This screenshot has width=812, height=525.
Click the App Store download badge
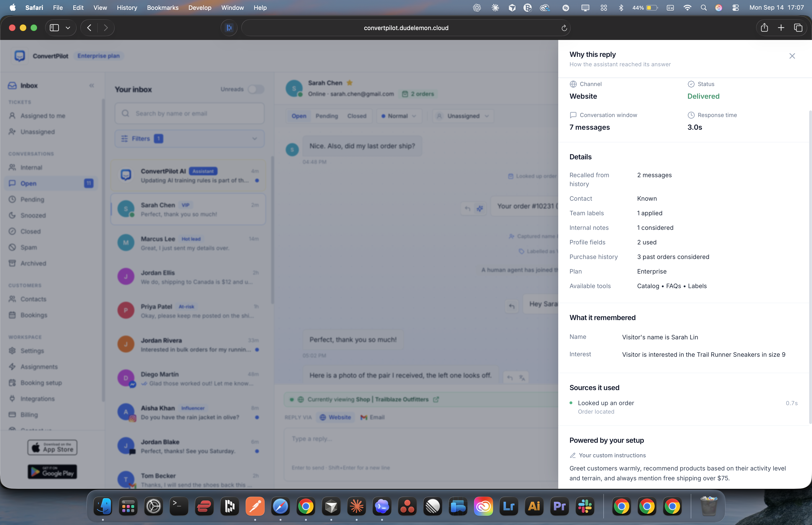[52, 447]
